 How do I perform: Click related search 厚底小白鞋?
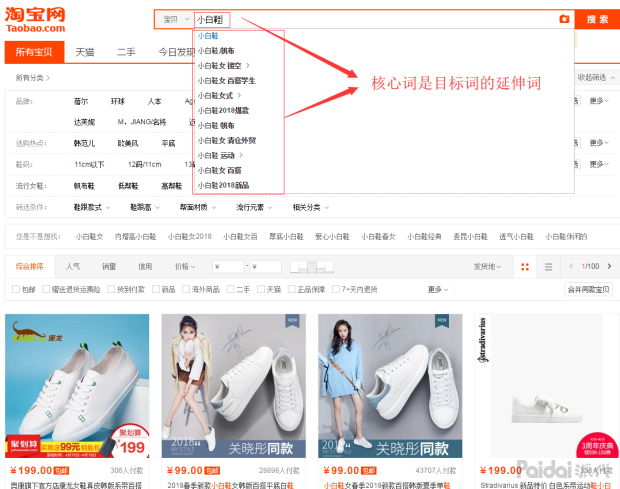coord(286,236)
